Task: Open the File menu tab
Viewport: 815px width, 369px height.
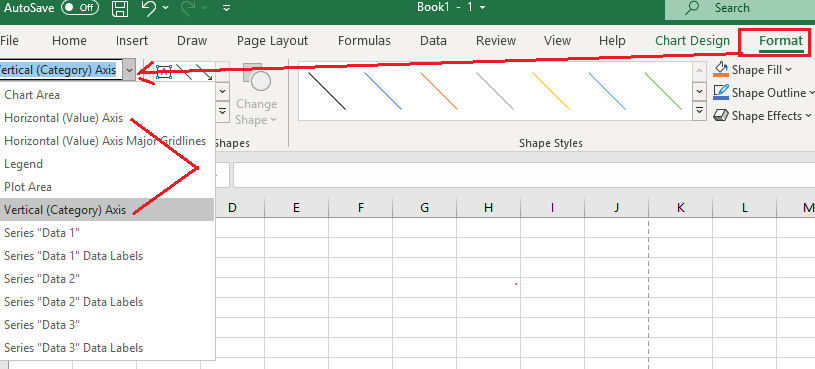Action: coord(9,41)
